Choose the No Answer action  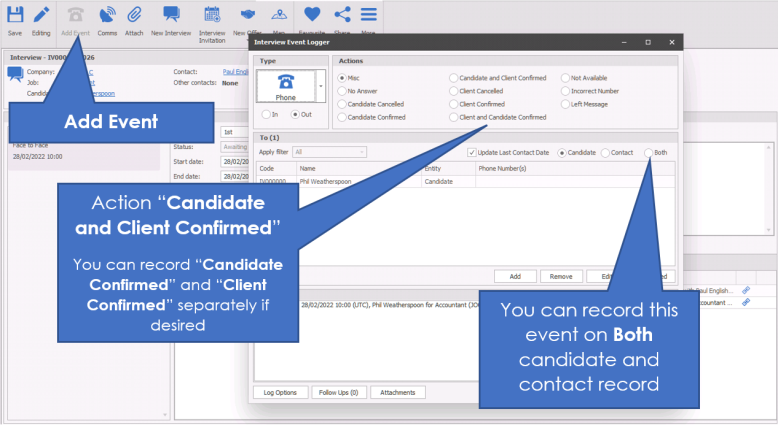[x=344, y=90]
